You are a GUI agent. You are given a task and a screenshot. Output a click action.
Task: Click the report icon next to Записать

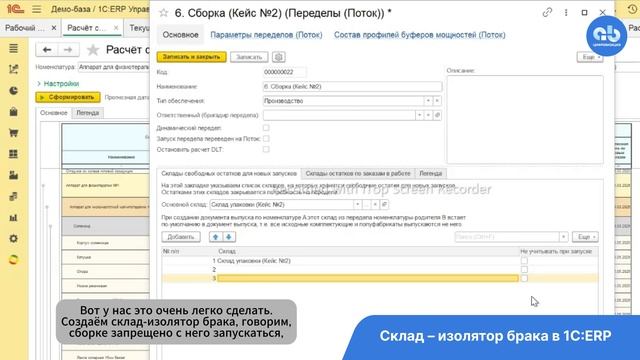tap(279, 57)
